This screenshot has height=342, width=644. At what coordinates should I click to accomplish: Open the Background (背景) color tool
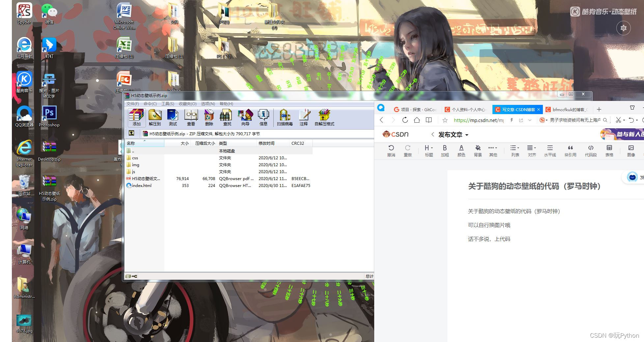pyautogui.click(x=478, y=151)
